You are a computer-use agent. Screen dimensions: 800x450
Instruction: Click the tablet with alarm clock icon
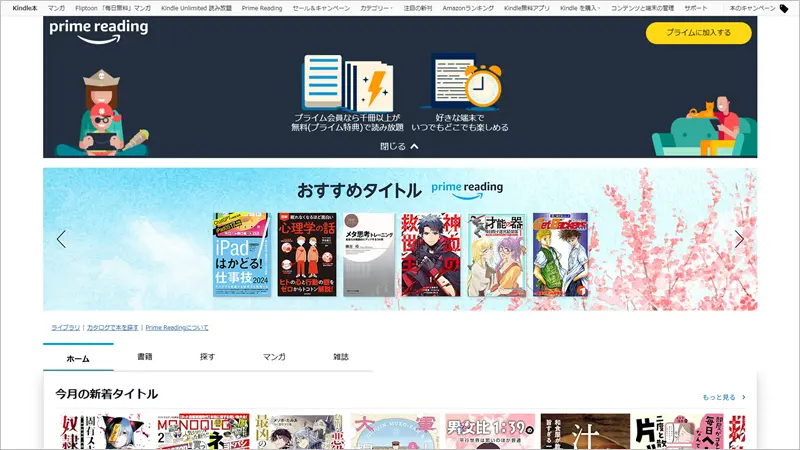464,81
